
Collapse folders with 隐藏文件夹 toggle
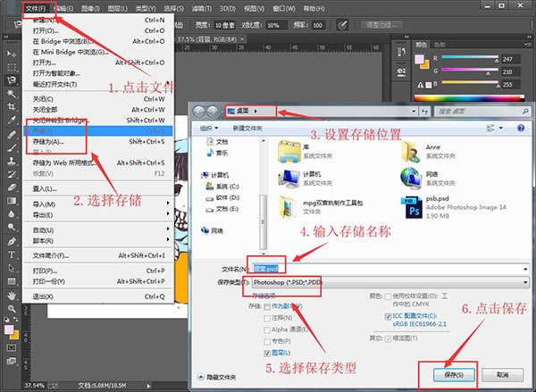(217, 378)
